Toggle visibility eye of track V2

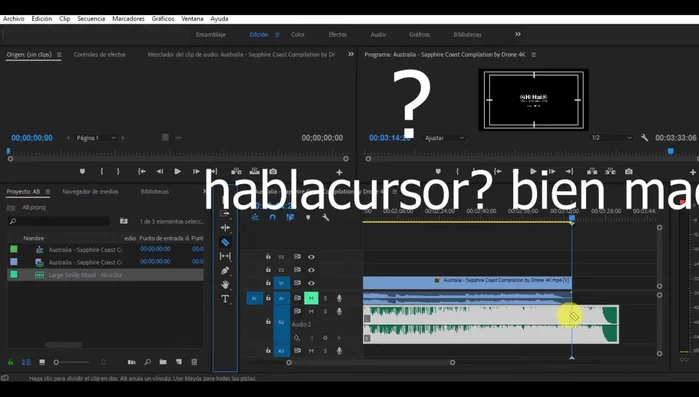(311, 270)
